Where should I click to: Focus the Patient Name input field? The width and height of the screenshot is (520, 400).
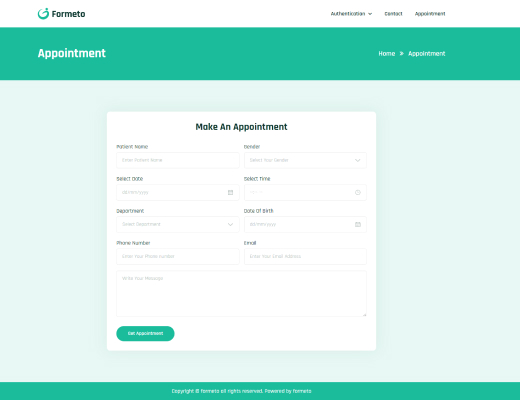pyautogui.click(x=178, y=160)
